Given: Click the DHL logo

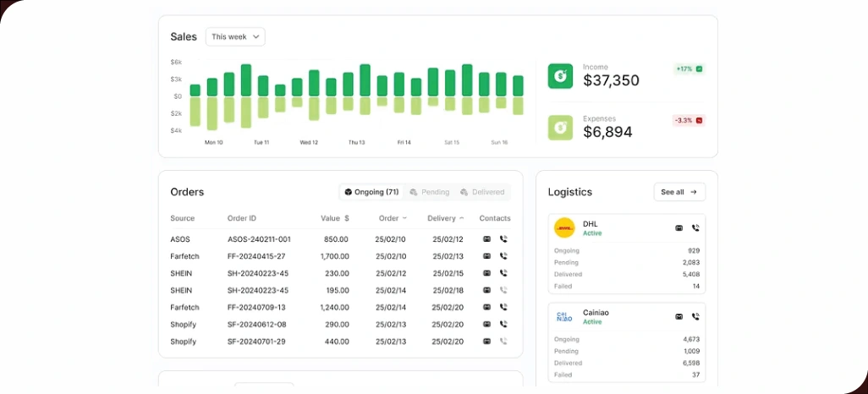Looking at the screenshot, I should tap(564, 228).
